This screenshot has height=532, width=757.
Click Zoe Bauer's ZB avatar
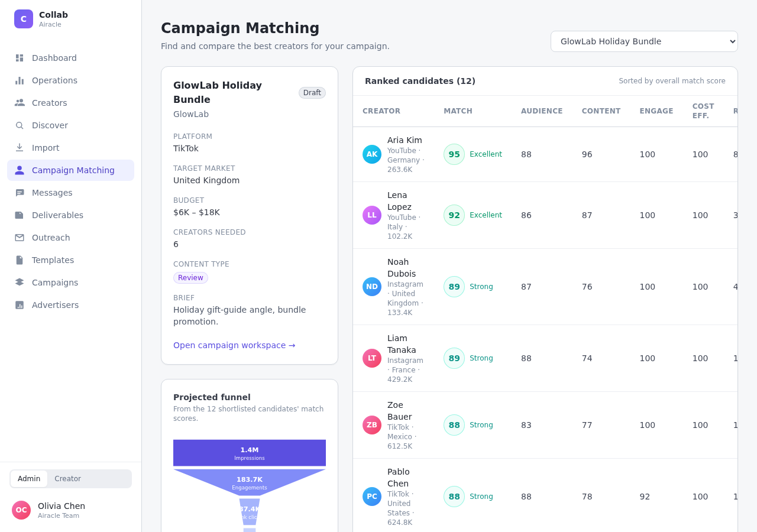(372, 425)
